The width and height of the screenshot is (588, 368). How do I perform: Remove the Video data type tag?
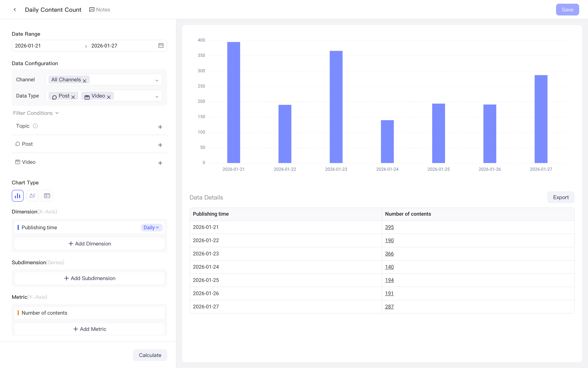point(109,97)
